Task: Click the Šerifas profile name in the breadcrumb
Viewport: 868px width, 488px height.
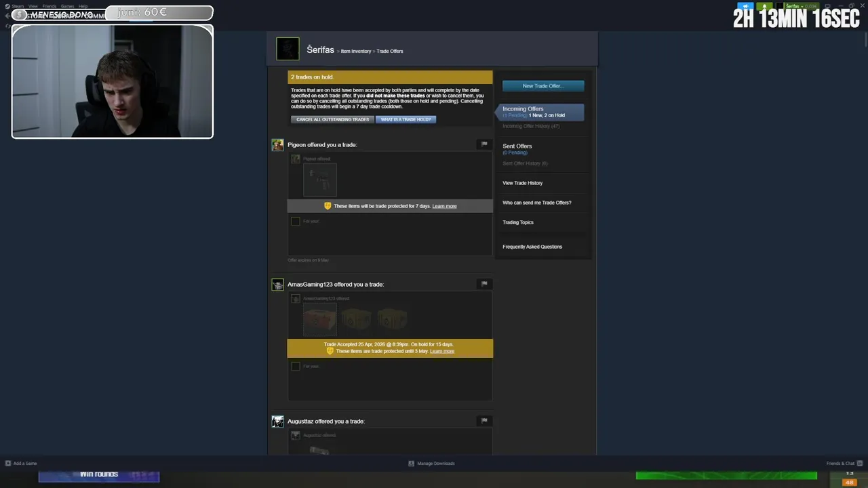Action: click(x=320, y=49)
